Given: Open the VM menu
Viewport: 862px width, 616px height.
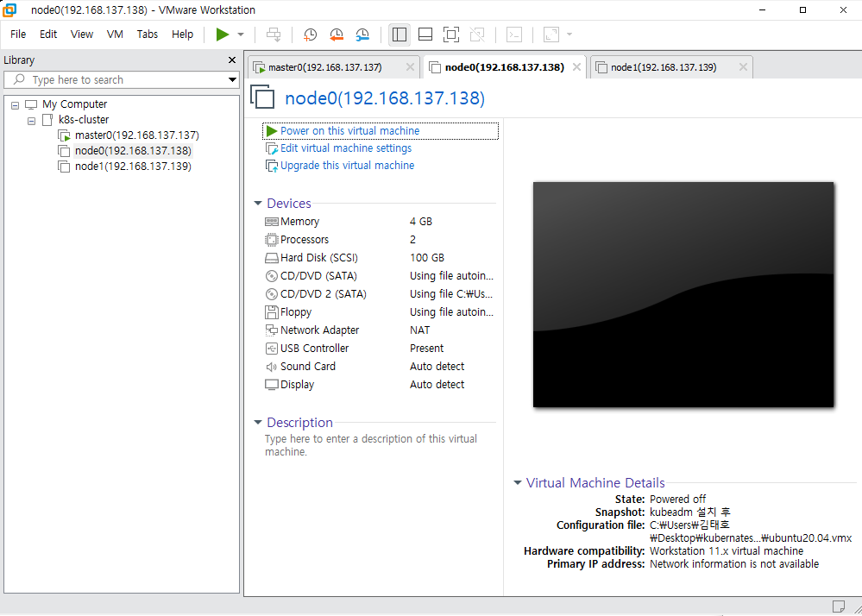Looking at the screenshot, I should (x=115, y=34).
